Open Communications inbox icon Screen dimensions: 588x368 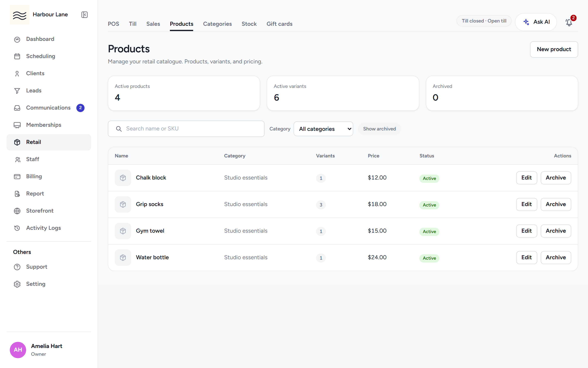pos(17,108)
